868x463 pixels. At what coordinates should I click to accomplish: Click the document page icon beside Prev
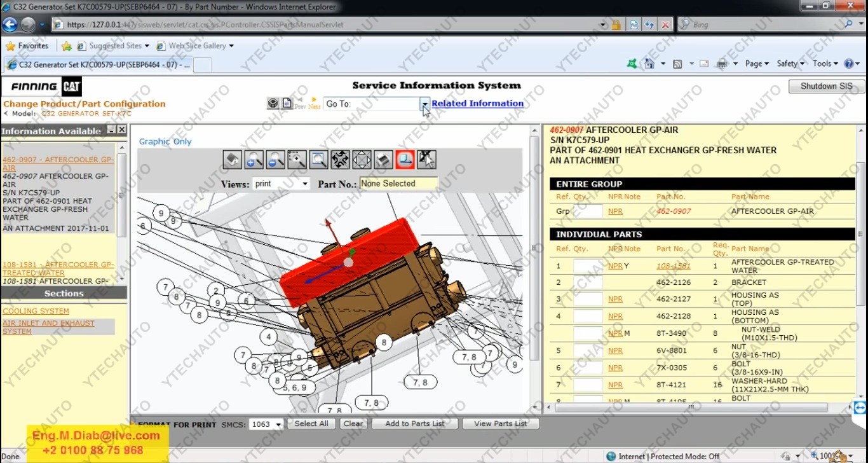tap(287, 103)
